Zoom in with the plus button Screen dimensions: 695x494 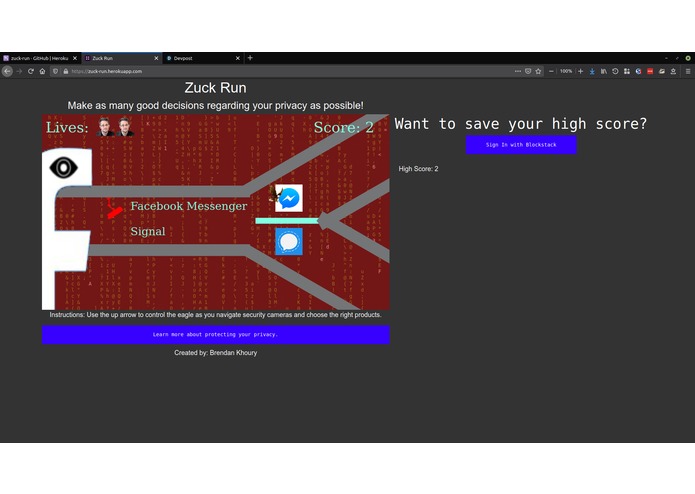(x=580, y=71)
